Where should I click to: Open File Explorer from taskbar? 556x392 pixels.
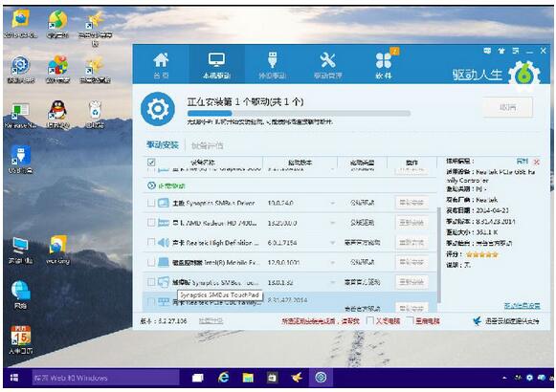248,378
